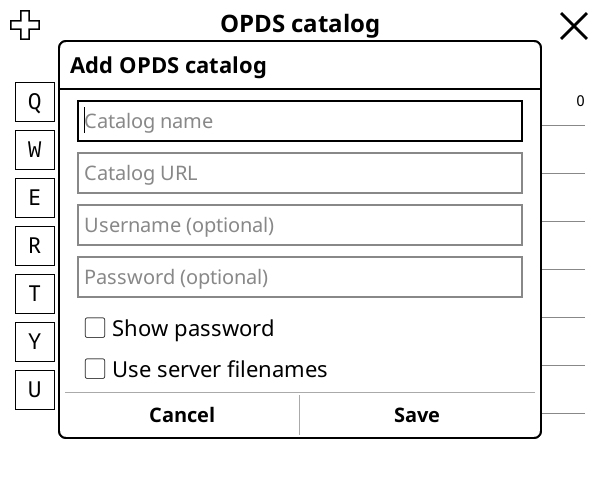Save the new OPDS catalog
598x477 pixels.
[417, 415]
